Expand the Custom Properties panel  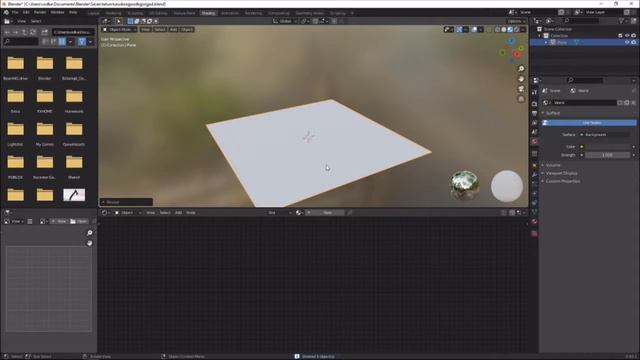pos(561,181)
